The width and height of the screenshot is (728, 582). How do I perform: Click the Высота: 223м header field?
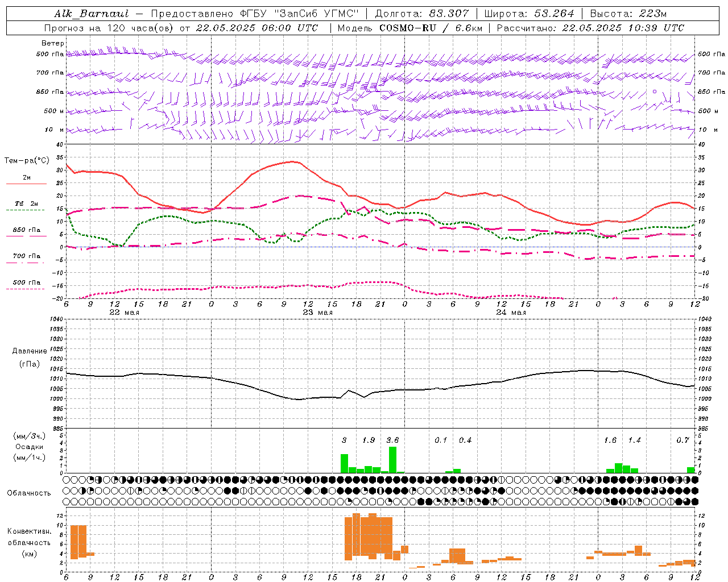628,14
